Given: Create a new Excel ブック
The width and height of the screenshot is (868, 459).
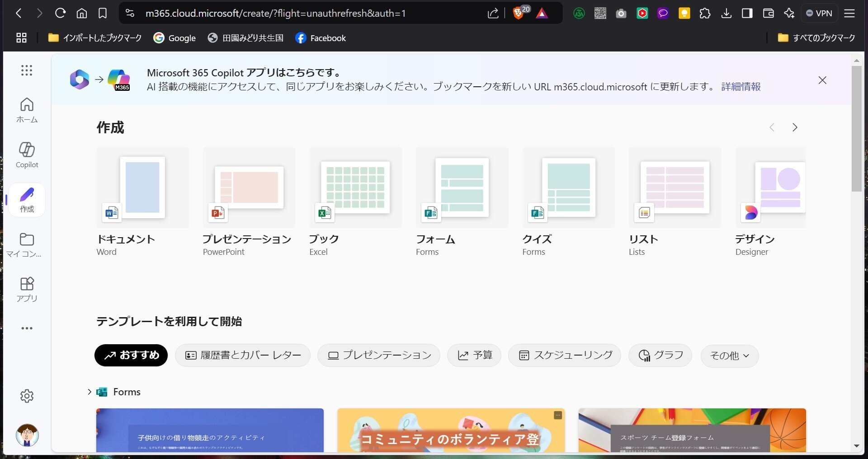Looking at the screenshot, I should (x=355, y=201).
